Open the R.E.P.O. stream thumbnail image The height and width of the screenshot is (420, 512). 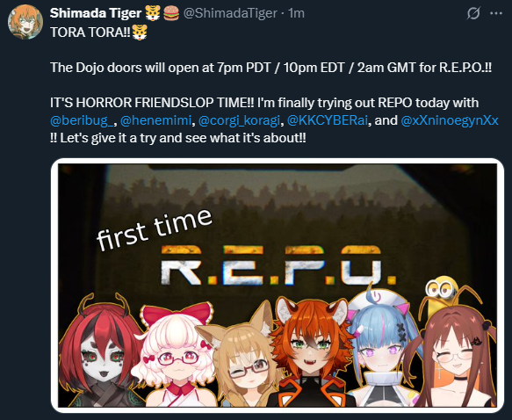click(278, 286)
